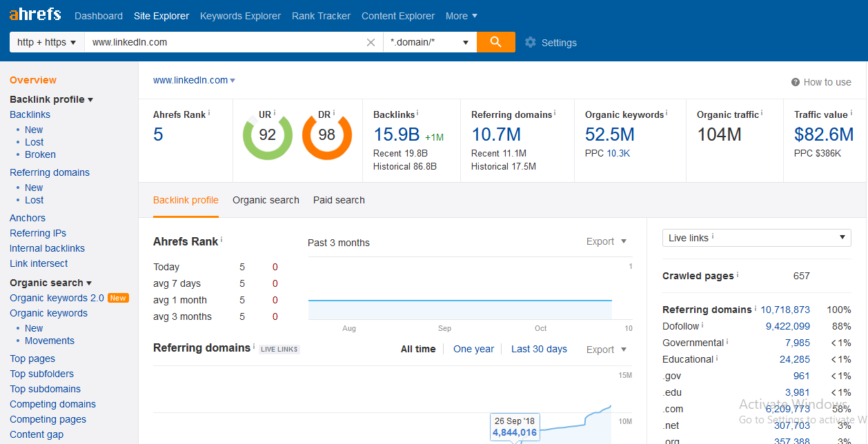Open Lost backlinks from the sidebar
This screenshot has width=868, height=444.
(34, 141)
